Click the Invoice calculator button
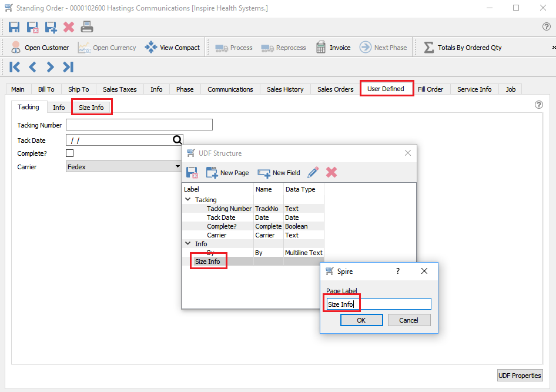 (x=333, y=48)
